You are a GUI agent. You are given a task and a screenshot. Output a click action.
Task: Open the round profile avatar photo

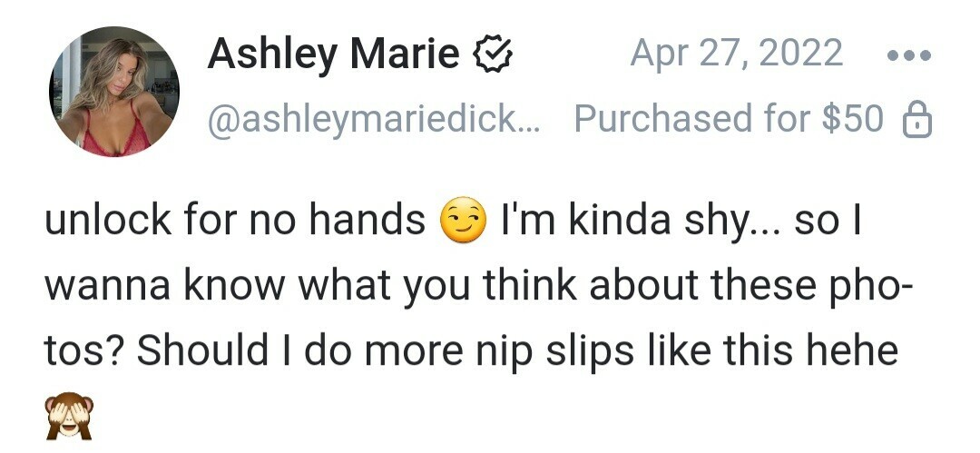click(114, 92)
